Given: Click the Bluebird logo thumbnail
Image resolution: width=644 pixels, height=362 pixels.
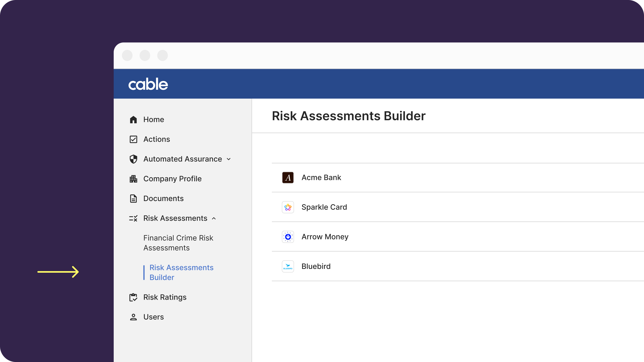Looking at the screenshot, I should click(288, 266).
